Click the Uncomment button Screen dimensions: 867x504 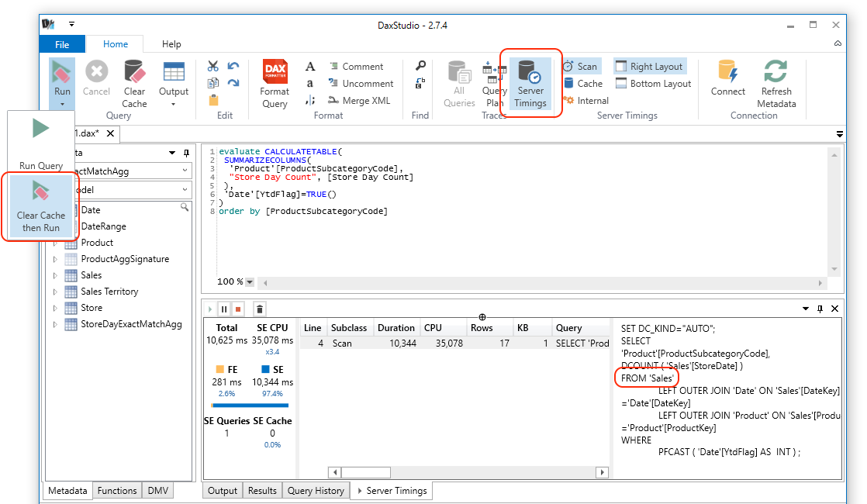(361, 84)
